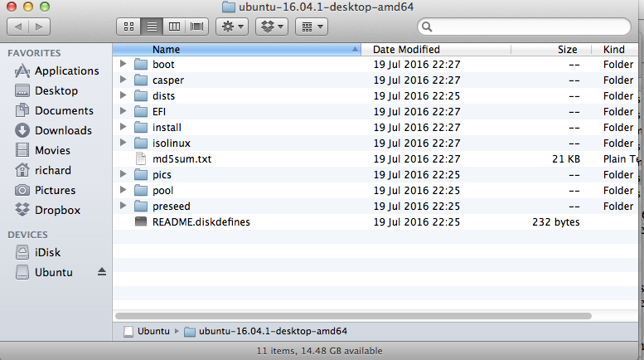Viewport: 644px width, 360px height.
Task: Sort by the Size column header
Action: (x=551, y=49)
